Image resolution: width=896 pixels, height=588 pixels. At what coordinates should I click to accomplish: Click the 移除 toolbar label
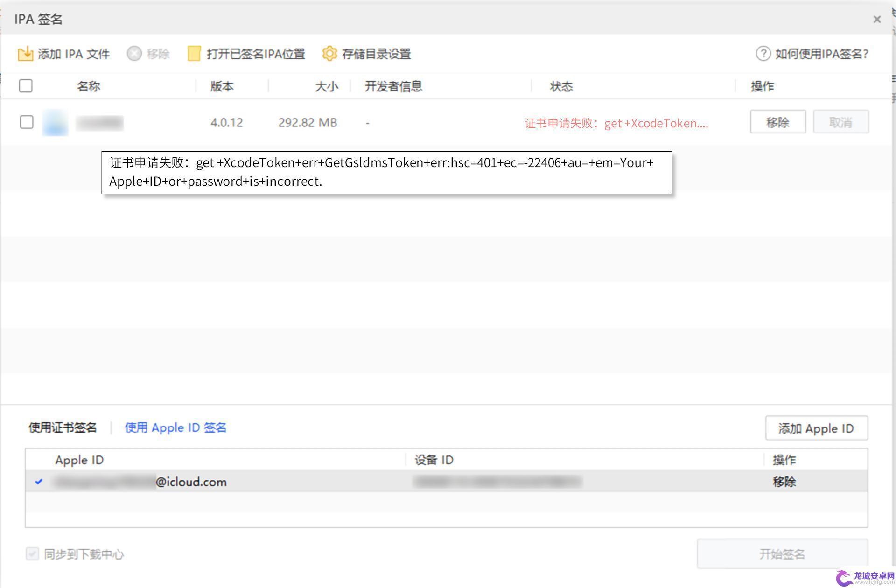158,54
